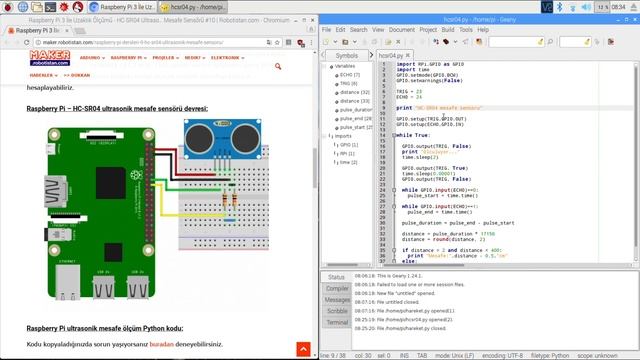
Task: Click the MAKER robotistan.com logo
Action: pos(50,58)
